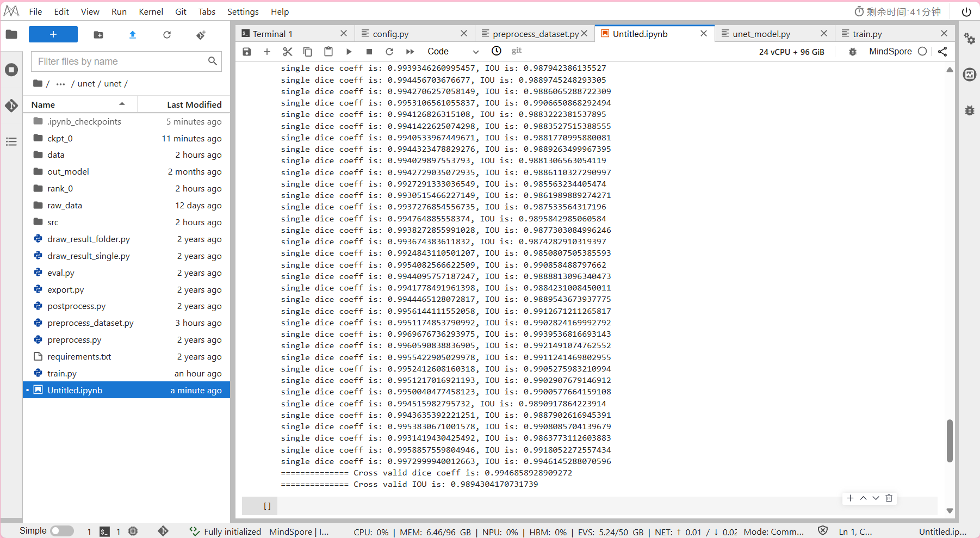Screen dimensions: 980x538
Task: Open the Kernel menu
Action: pyautogui.click(x=151, y=11)
